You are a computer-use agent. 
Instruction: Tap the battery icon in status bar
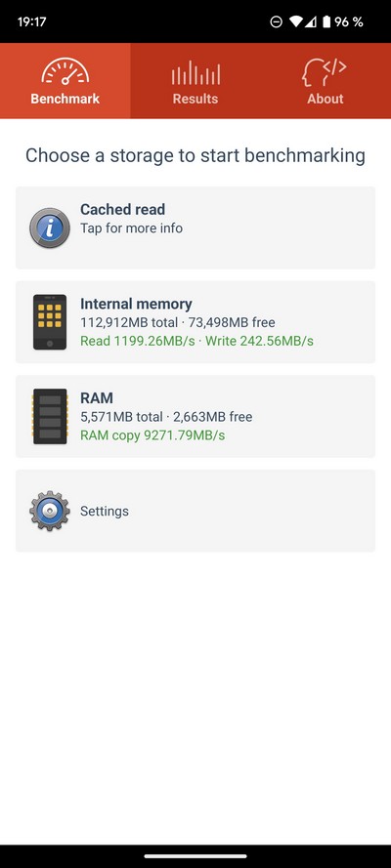[x=326, y=21]
